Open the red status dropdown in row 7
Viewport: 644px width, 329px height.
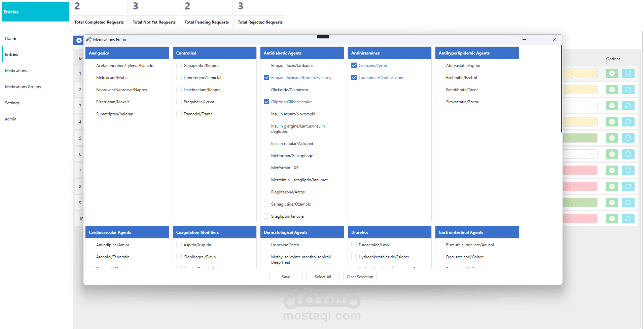580,170
